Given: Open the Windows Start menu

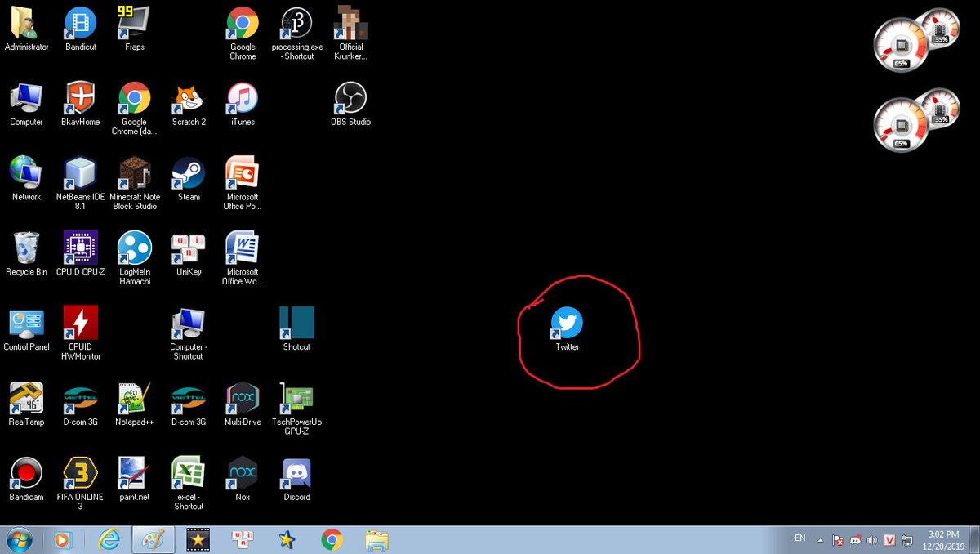Looking at the screenshot, I should [x=20, y=539].
